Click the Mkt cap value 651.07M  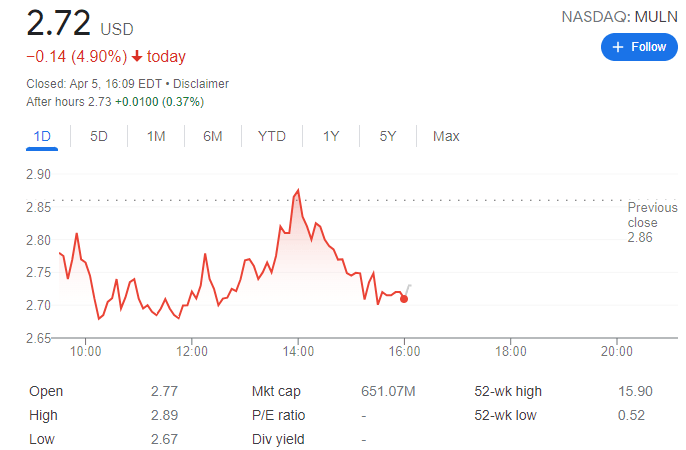click(389, 392)
